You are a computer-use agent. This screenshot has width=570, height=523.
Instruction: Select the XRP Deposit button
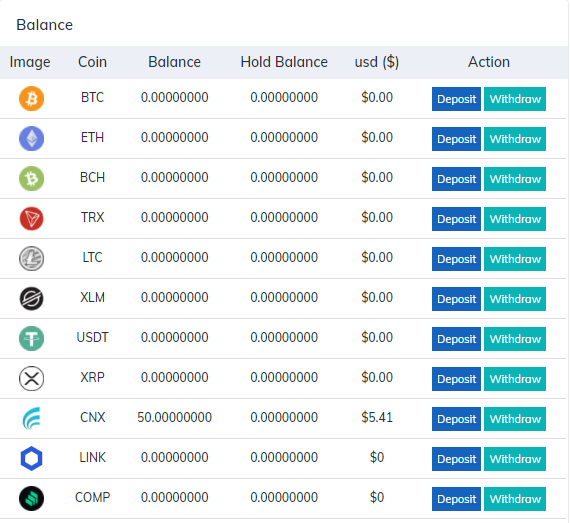click(456, 379)
